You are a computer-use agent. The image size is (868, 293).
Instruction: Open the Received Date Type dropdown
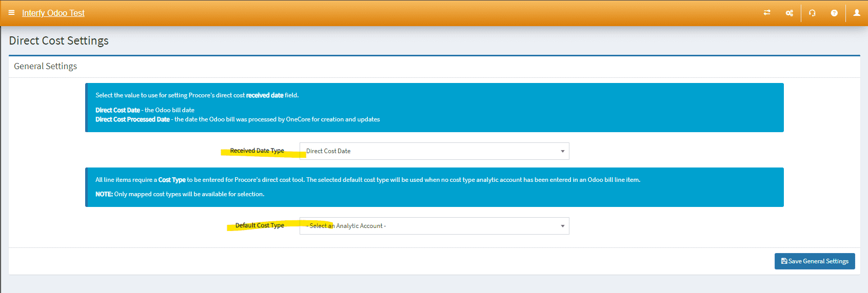coord(434,151)
